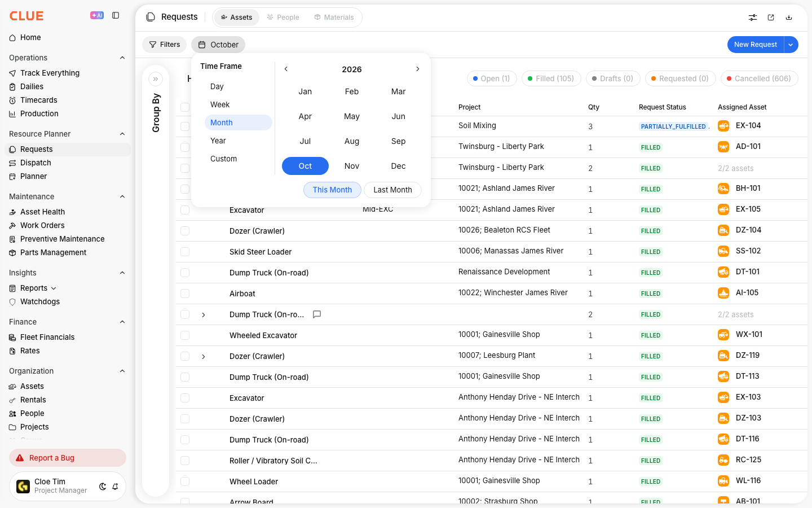Expand the Dozer (Crawler) Leesburg Plant row
The height and width of the screenshot is (508, 812).
(x=204, y=356)
